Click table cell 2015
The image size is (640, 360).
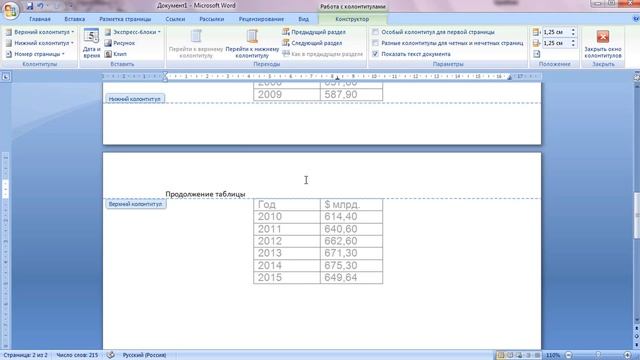pos(287,278)
